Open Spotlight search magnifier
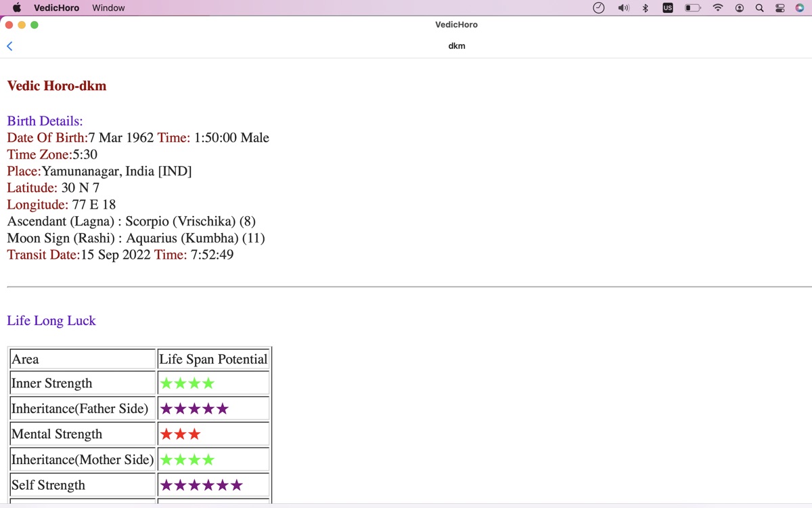Screen dimensions: 812x508 (x=759, y=8)
